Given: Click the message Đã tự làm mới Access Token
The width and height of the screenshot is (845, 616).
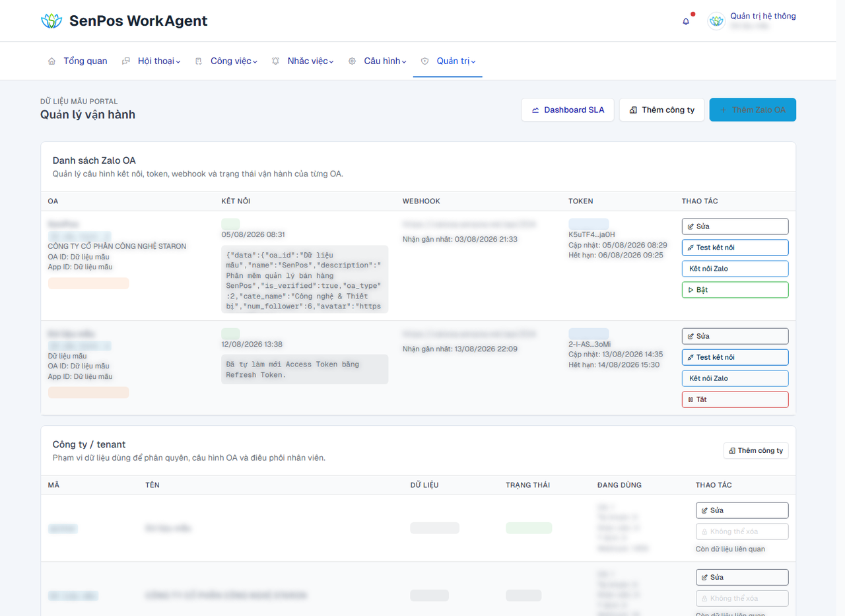Looking at the screenshot, I should (305, 369).
